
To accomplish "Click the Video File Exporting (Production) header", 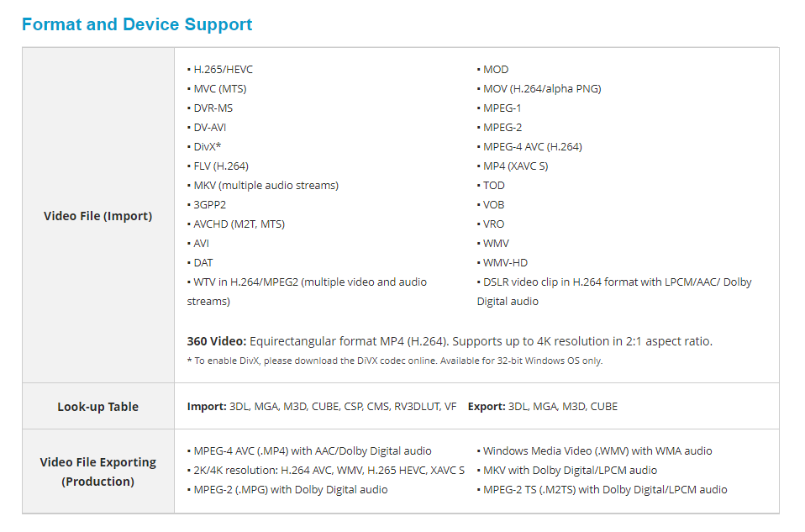I will pos(97,471).
